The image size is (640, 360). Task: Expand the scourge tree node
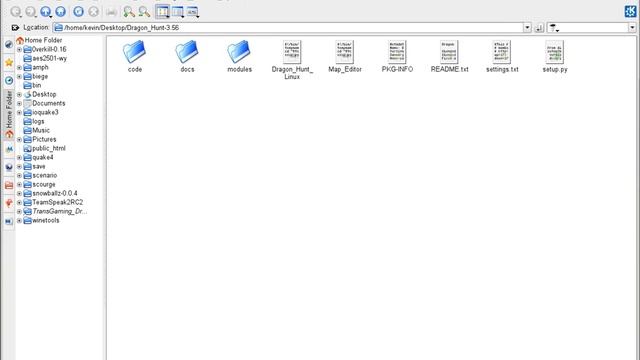click(x=19, y=184)
